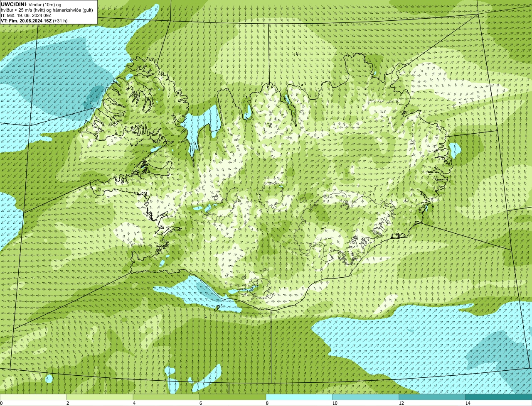Click the 0–2 m/s pale yellow legend swatch
The width and height of the screenshot is (532, 406).
pyautogui.click(x=33, y=397)
